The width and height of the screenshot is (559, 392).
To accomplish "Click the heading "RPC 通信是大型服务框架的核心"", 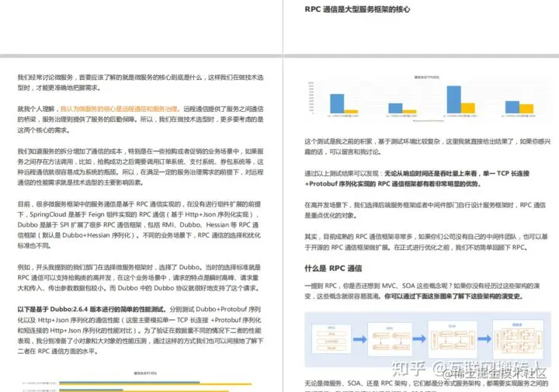I will click(357, 9).
